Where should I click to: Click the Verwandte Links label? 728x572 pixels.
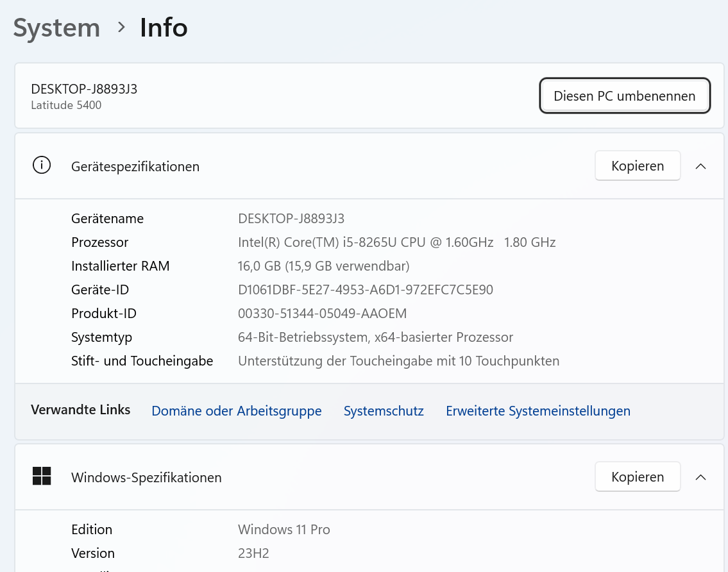coord(80,410)
